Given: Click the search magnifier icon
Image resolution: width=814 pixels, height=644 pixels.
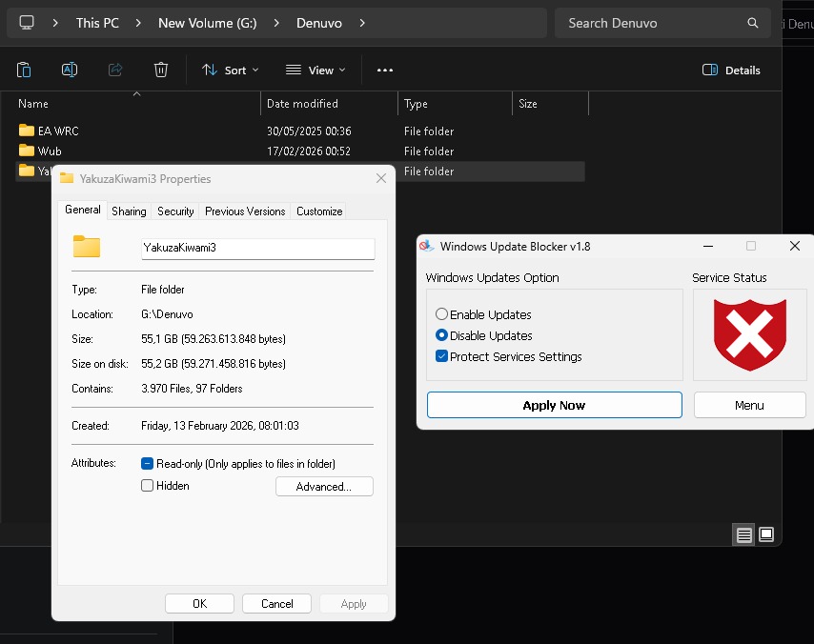Looking at the screenshot, I should click(x=753, y=23).
